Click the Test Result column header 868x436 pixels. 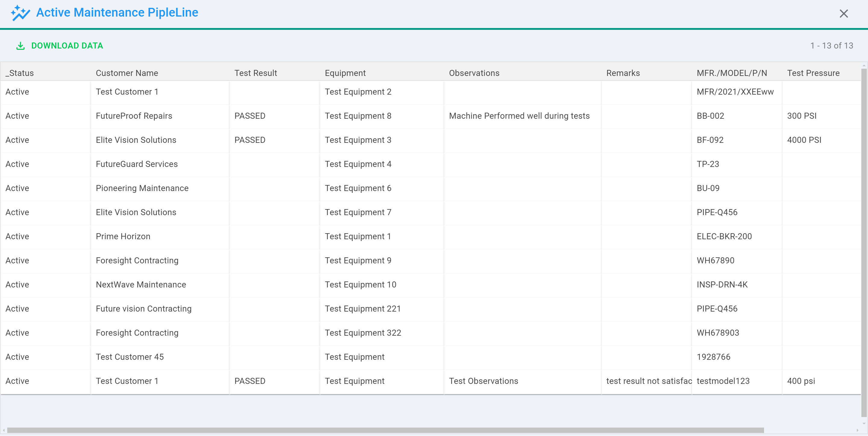255,73
